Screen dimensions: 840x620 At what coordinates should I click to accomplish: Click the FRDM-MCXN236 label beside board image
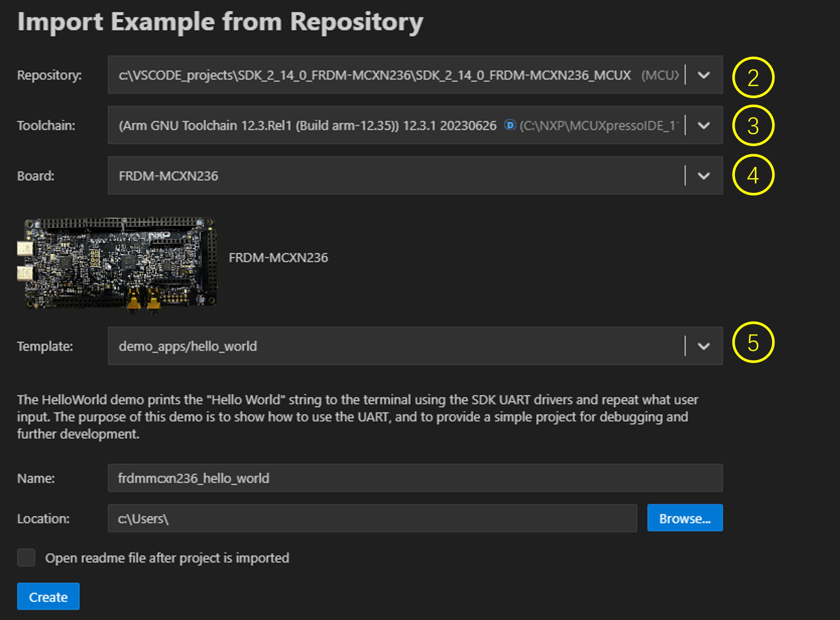tap(278, 258)
